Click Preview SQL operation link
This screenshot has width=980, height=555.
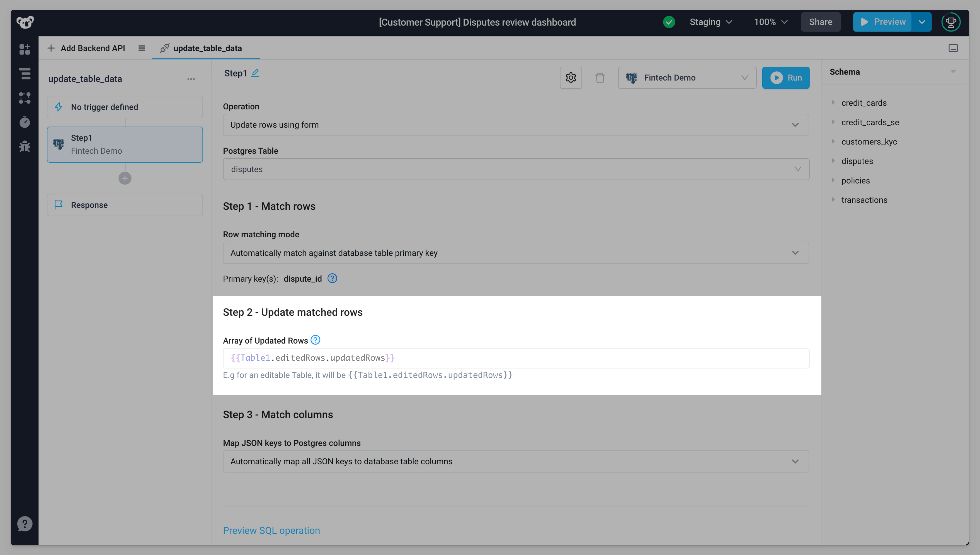tap(271, 530)
